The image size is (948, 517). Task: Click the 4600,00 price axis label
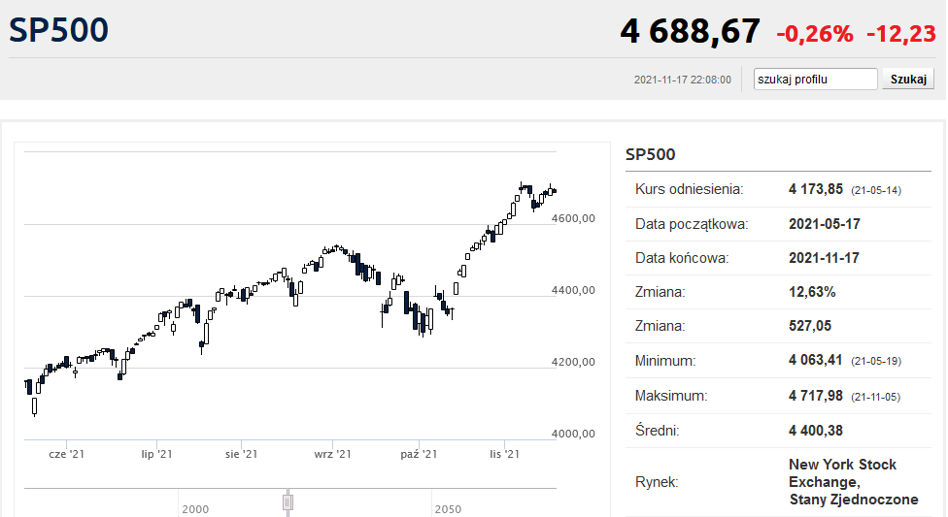pyautogui.click(x=574, y=218)
